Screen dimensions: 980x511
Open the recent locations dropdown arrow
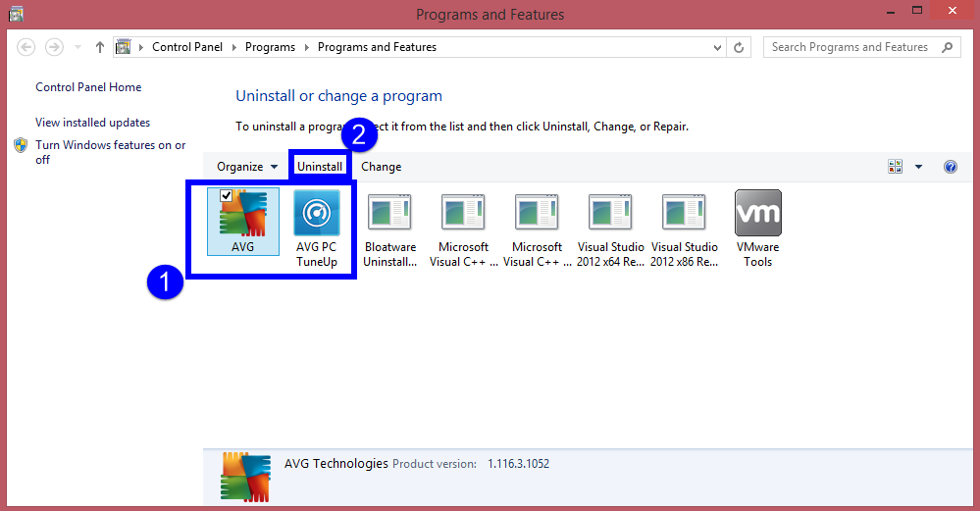pos(77,47)
